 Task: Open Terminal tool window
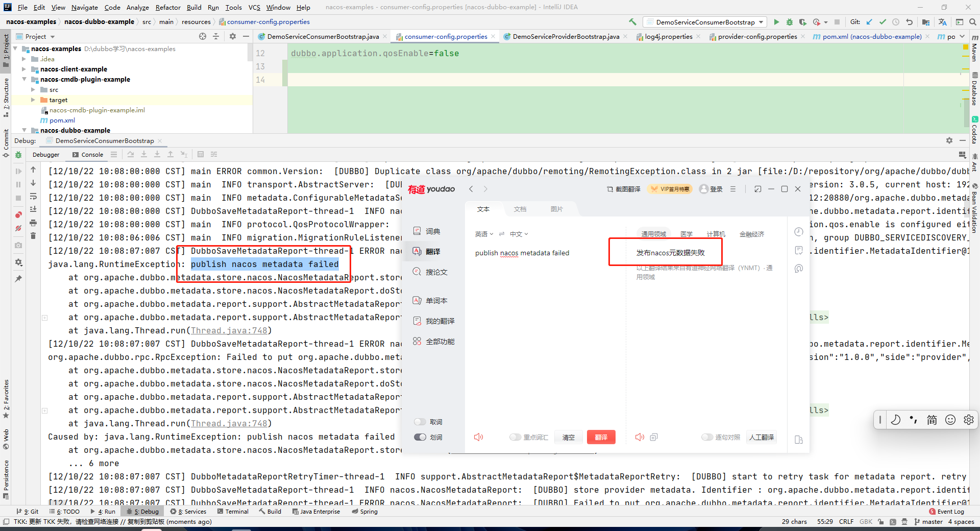tap(233, 511)
